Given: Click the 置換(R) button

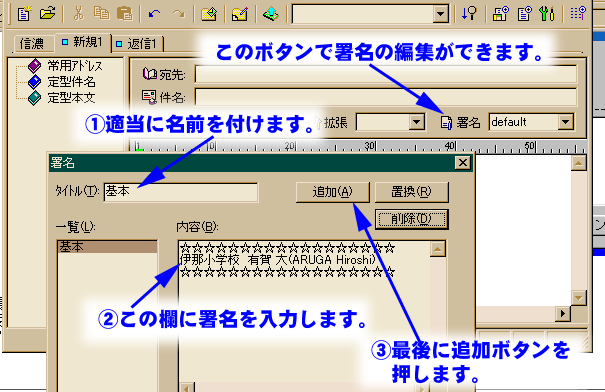Looking at the screenshot, I should (x=411, y=192).
